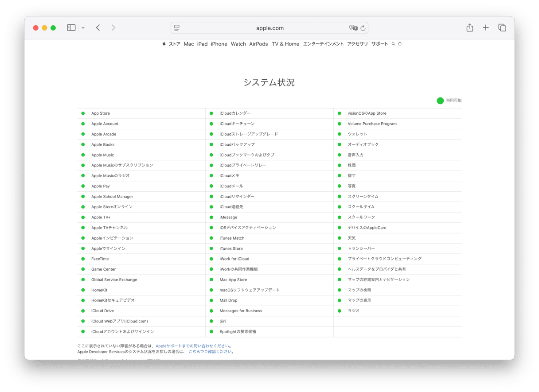Click the Apple logo in site navigation
The image size is (539, 392).
pos(164,44)
